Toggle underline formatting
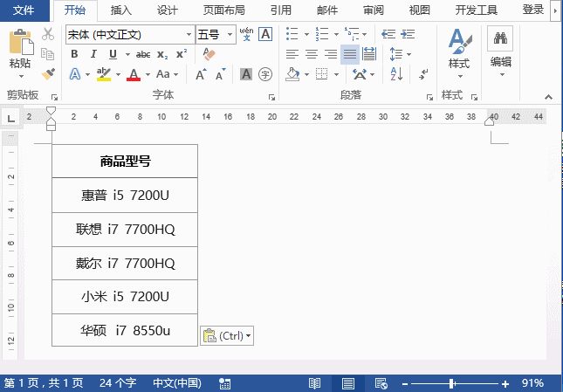 point(113,54)
